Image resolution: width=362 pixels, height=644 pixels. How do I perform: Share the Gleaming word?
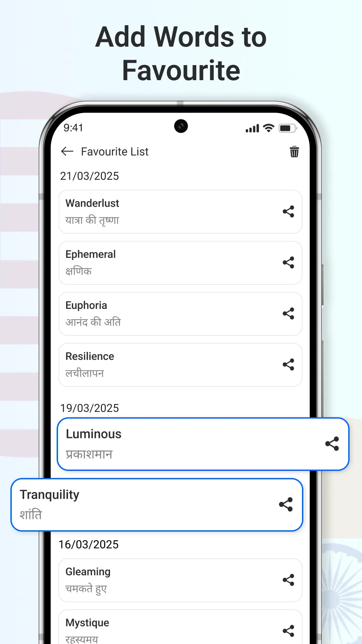[288, 580]
